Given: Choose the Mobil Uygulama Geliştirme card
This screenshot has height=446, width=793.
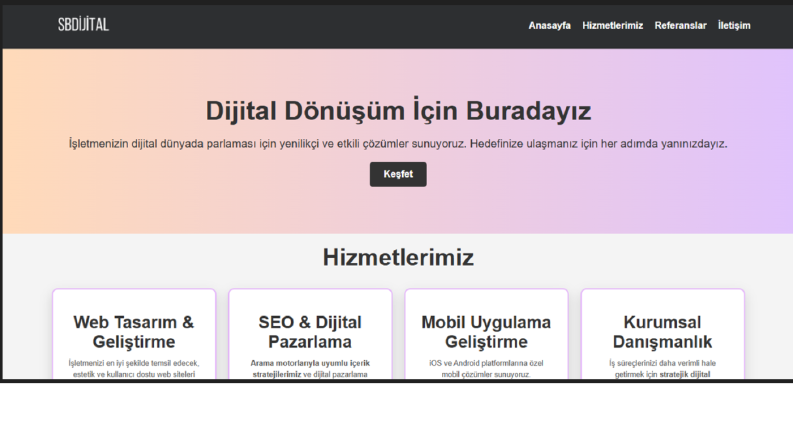Looking at the screenshot, I should click(486, 334).
